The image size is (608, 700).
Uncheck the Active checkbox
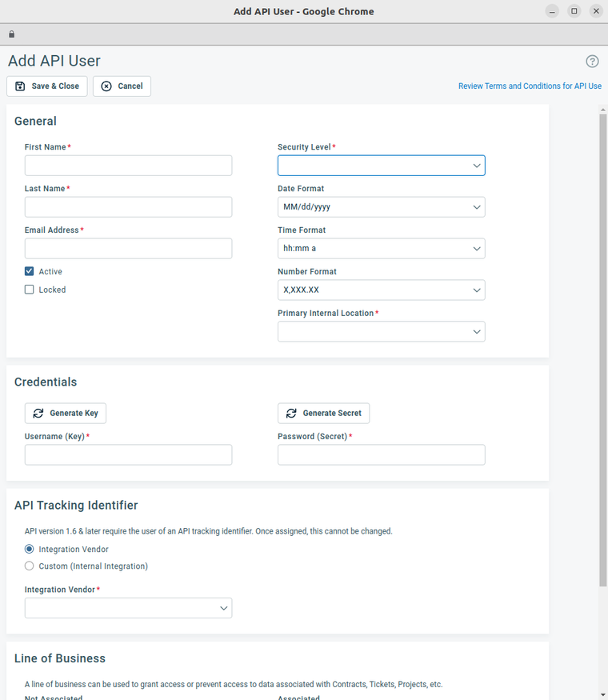[x=30, y=272]
